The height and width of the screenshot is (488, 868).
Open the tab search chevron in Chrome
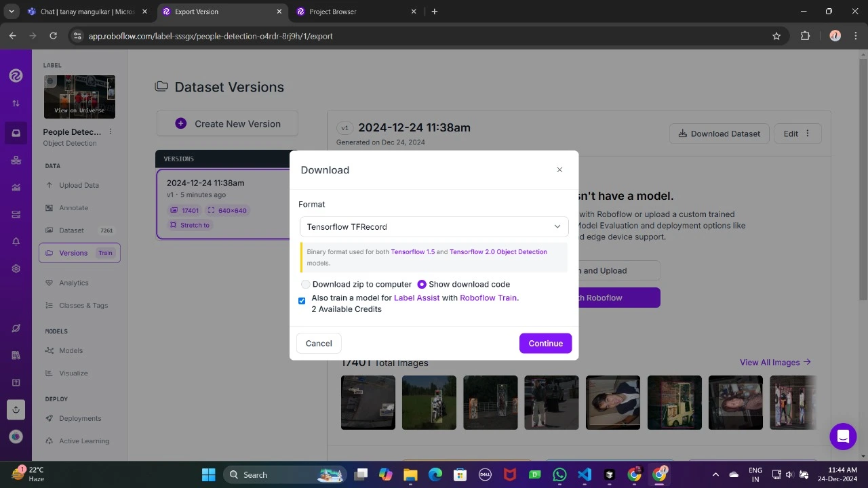[x=12, y=12]
